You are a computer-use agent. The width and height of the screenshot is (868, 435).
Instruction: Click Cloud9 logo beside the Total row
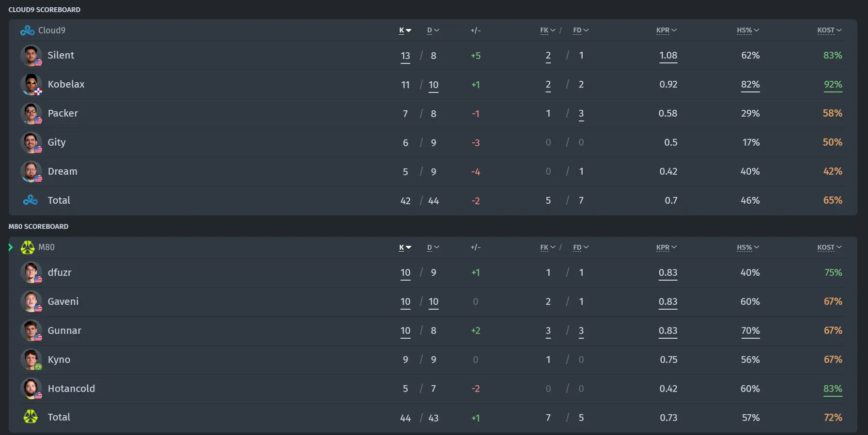31,200
